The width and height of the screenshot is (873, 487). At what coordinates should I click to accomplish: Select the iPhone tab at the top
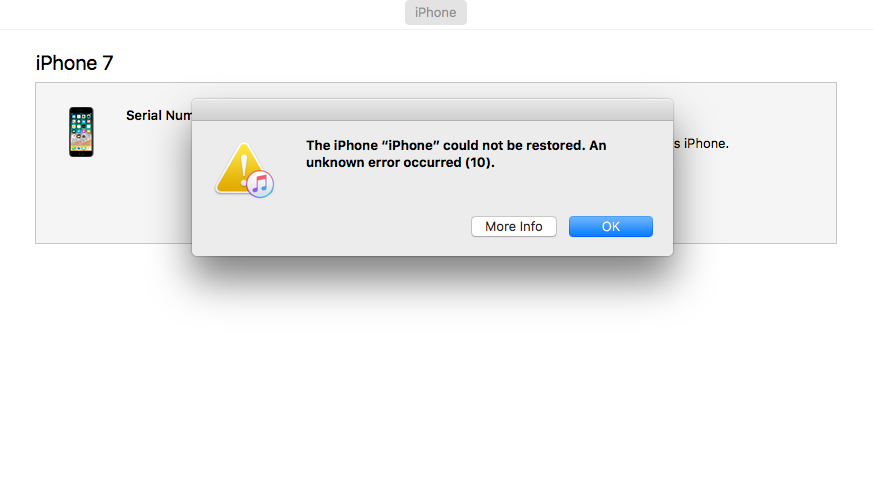pyautogui.click(x=435, y=12)
